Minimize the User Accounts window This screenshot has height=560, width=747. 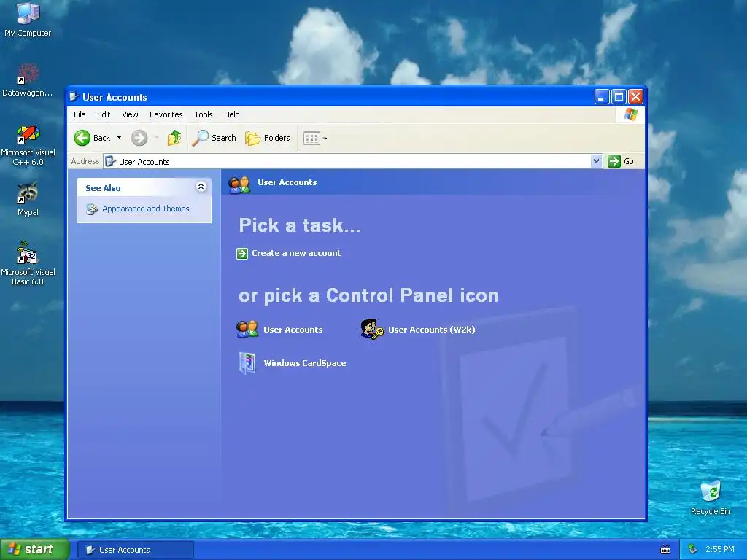602,97
